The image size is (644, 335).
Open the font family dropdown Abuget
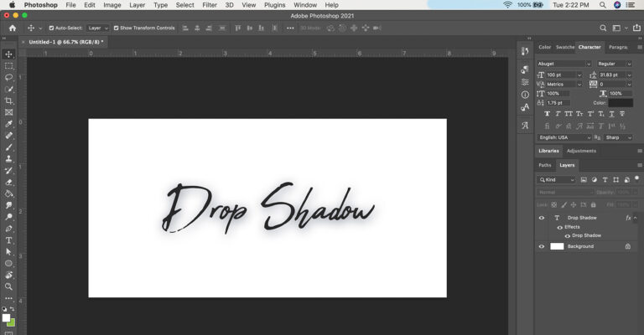point(563,64)
